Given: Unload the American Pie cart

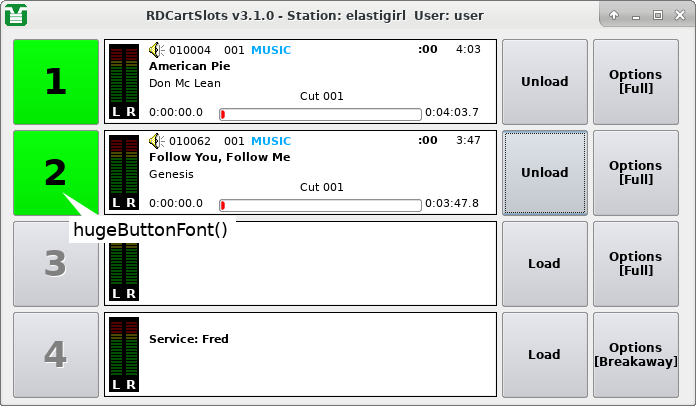Looking at the screenshot, I should 544,82.
